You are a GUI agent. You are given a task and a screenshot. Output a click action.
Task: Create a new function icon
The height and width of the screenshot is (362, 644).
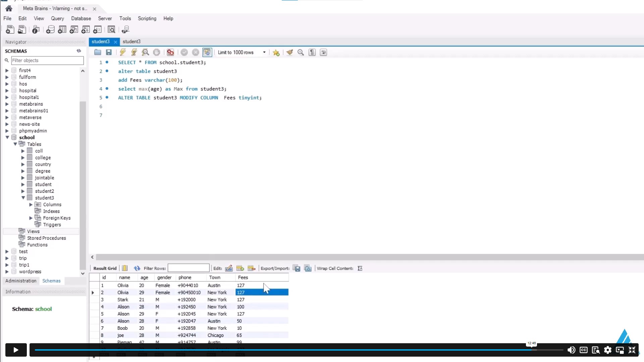click(x=97, y=29)
